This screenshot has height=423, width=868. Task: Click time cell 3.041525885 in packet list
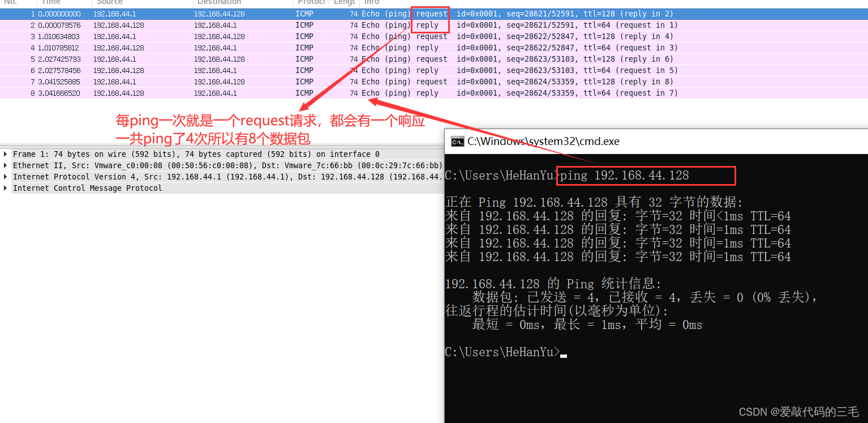coord(59,82)
